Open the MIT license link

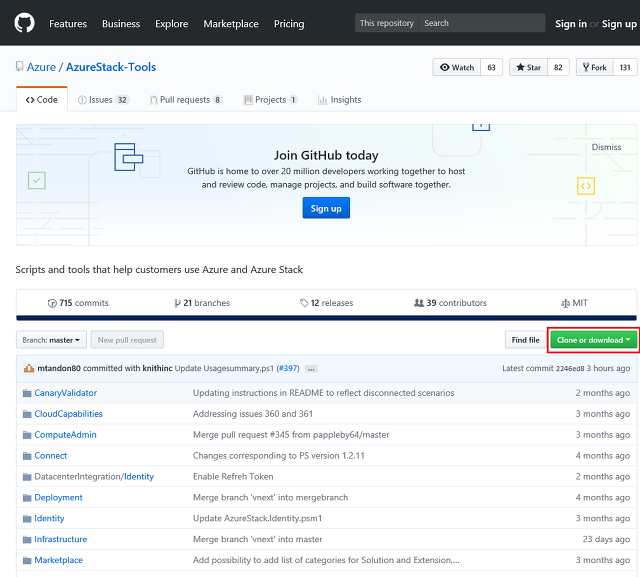point(574,303)
